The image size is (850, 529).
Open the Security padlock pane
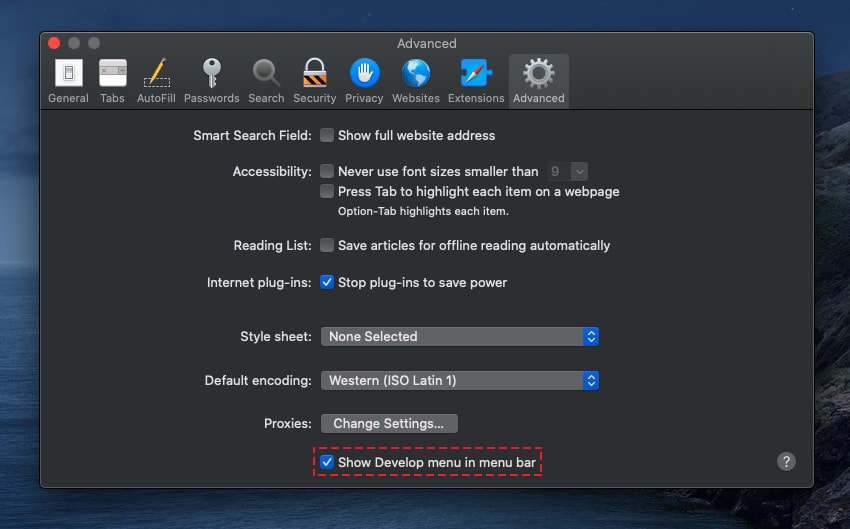[315, 81]
